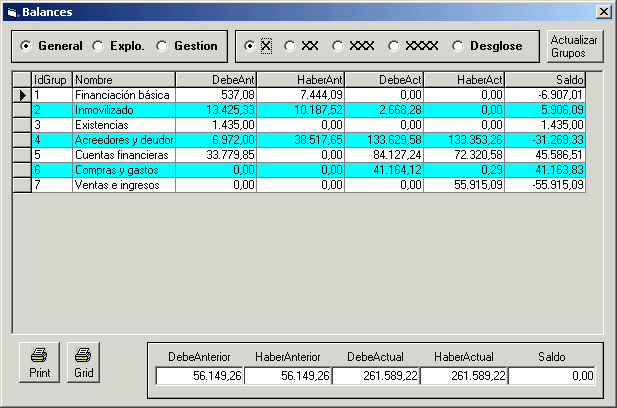
Task: Select the Inmovilizado row
Action: (123, 110)
